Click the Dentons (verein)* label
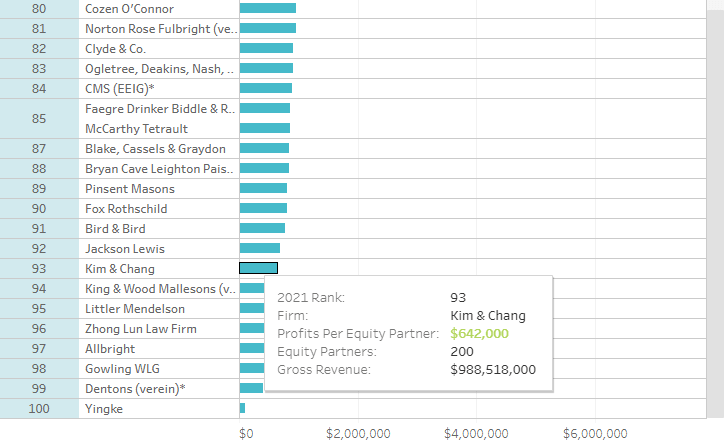 [135, 389]
